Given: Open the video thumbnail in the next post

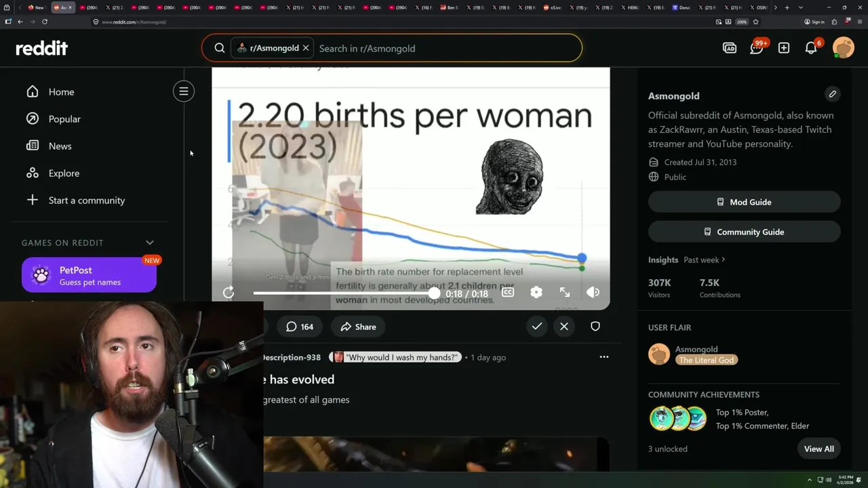Looking at the screenshot, I should click(436, 454).
